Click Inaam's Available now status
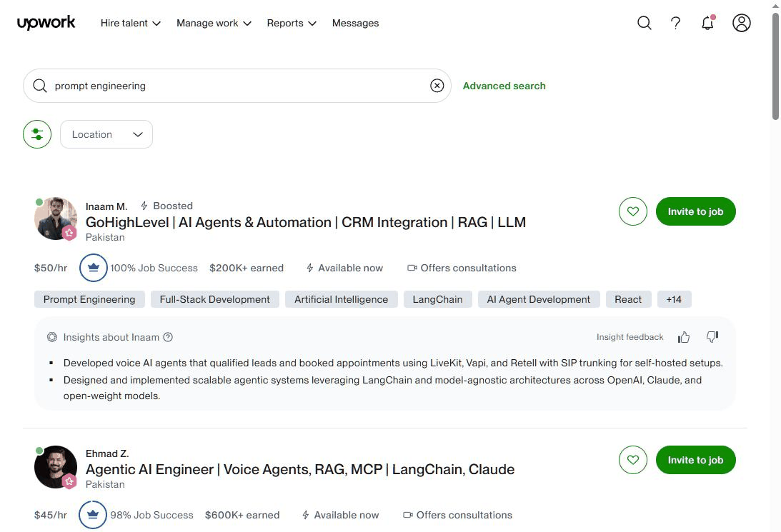 (344, 268)
